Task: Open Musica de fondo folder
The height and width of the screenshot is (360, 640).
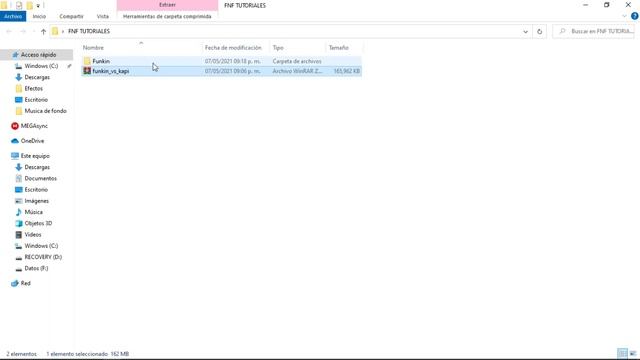Action: (x=45, y=111)
